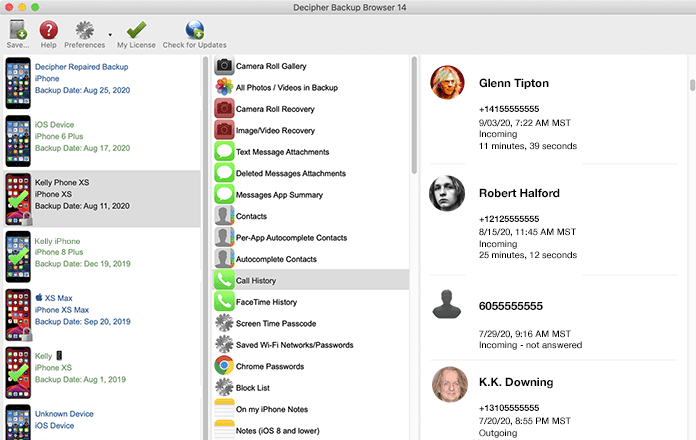Open the Contacts icon

tap(224, 216)
